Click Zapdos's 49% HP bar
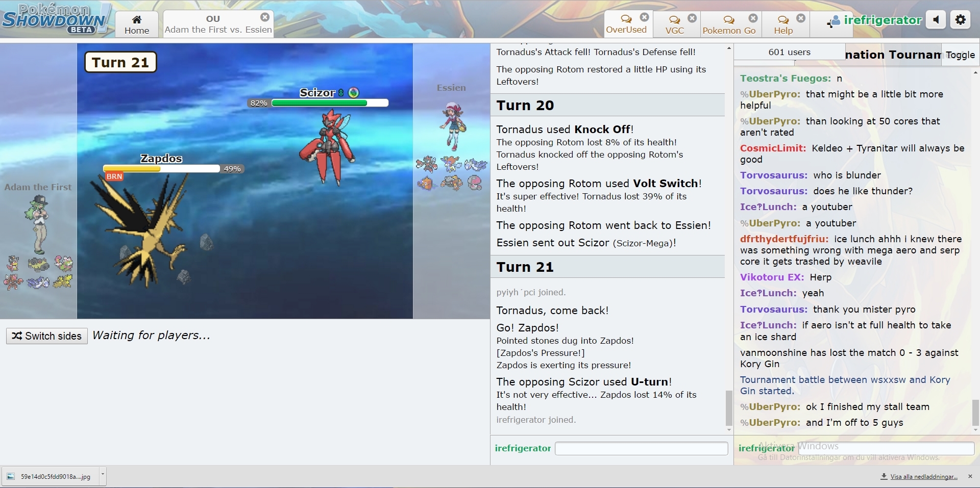Image resolution: width=980 pixels, height=488 pixels. pyautogui.click(x=161, y=168)
